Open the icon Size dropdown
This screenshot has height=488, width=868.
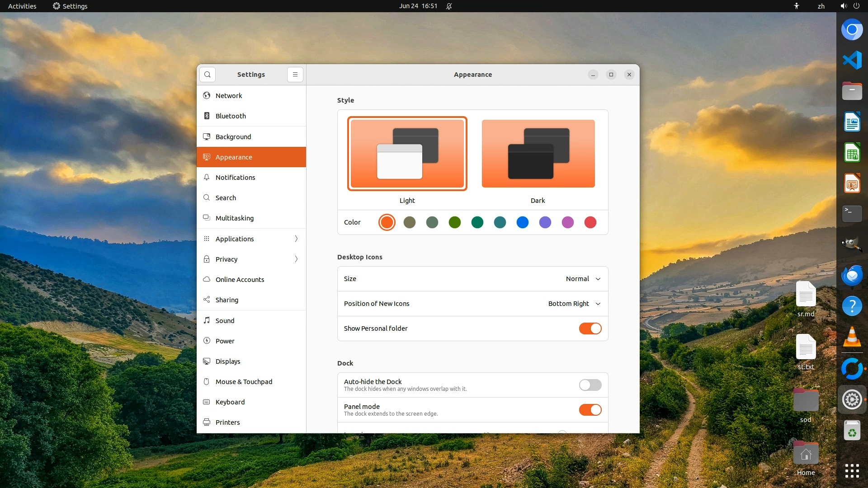[x=583, y=279]
